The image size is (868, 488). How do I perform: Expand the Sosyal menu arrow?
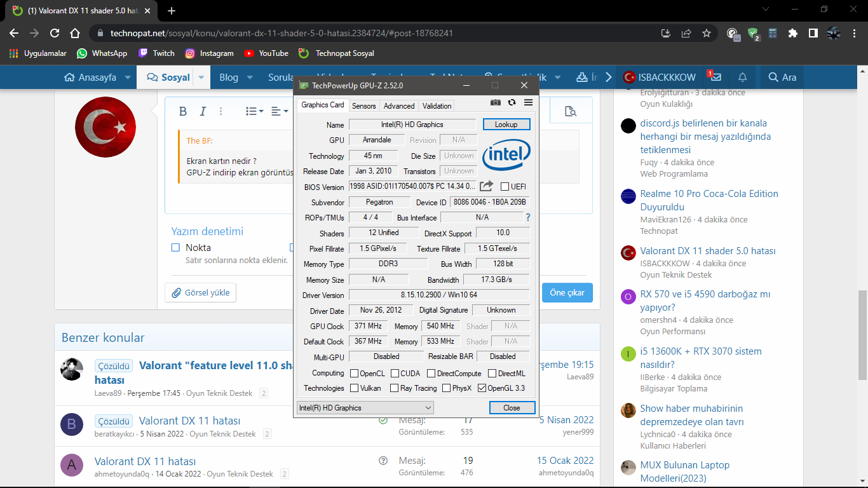(201, 78)
